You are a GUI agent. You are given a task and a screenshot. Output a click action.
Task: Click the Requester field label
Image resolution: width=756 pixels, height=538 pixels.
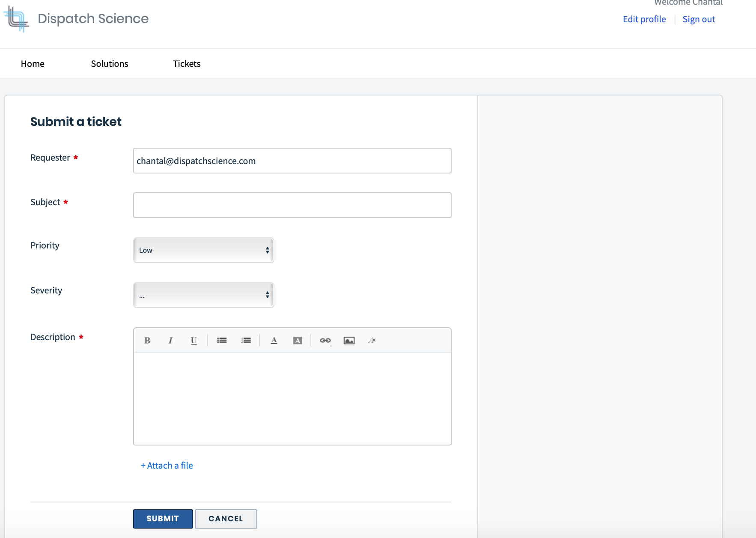tap(50, 158)
